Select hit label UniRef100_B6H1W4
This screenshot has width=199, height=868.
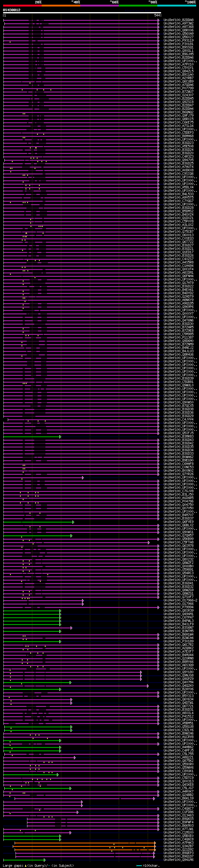pyautogui.click(x=178, y=635)
